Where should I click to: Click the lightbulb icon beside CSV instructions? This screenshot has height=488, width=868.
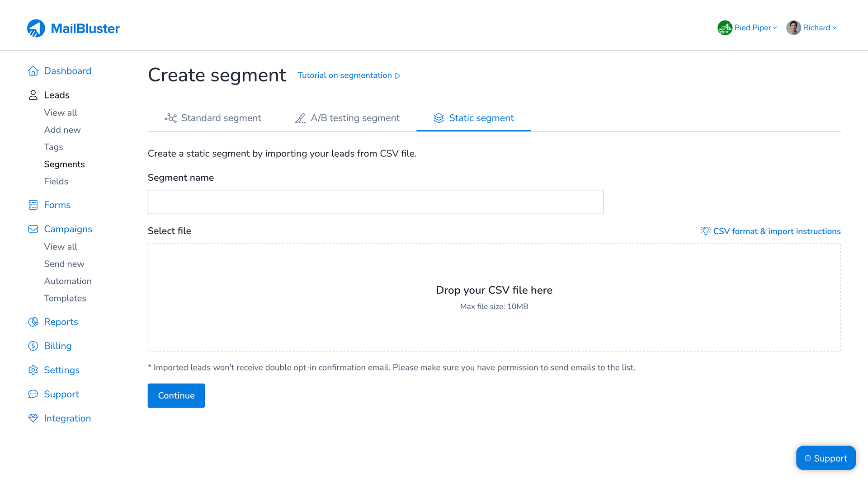[x=705, y=231]
